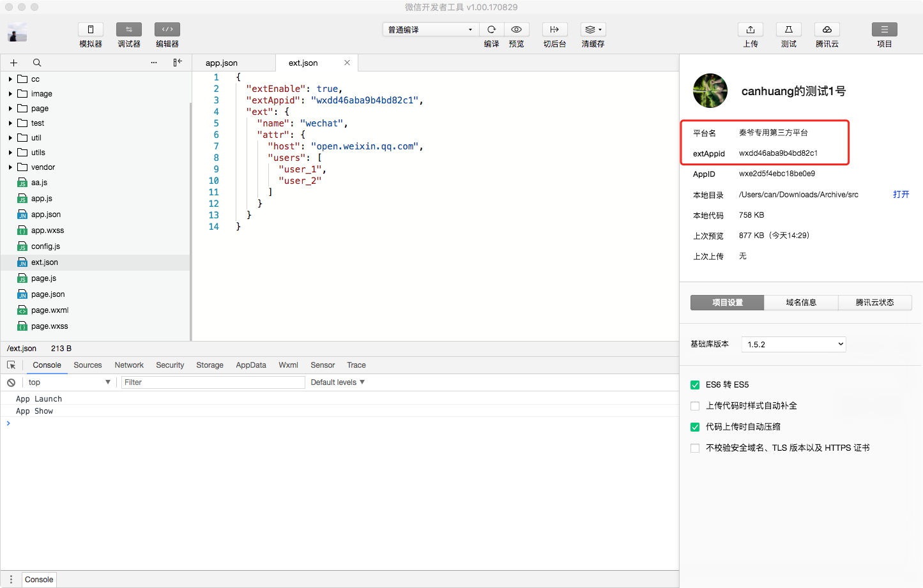Uncheck the ES6 转 ES5 checkbox
The width and height of the screenshot is (923, 588).
[x=695, y=385]
